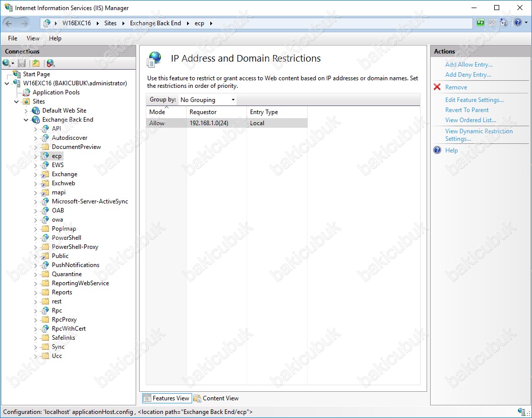Click the Rpc application icon
The image size is (532, 418).
45,310
